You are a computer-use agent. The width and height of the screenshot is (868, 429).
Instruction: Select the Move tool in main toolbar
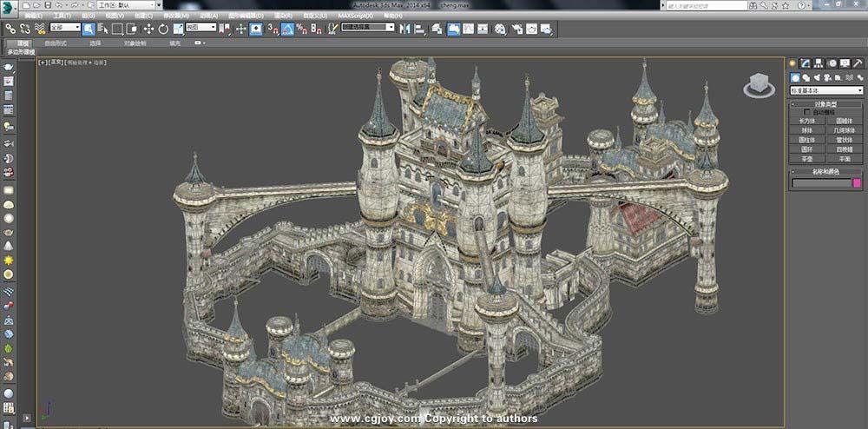[x=148, y=29]
